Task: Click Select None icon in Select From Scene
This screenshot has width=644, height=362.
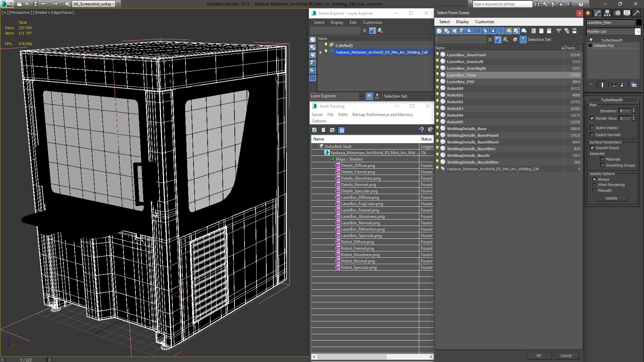Action: [x=541, y=31]
